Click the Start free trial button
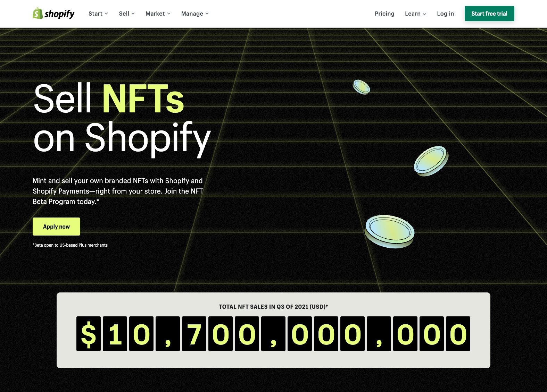Viewport: 547px width, 392px height. (489, 14)
